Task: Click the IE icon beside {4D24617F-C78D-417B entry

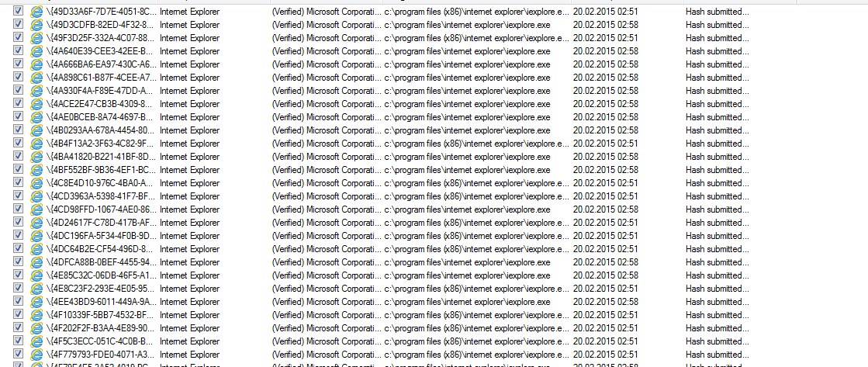Action: click(36, 223)
